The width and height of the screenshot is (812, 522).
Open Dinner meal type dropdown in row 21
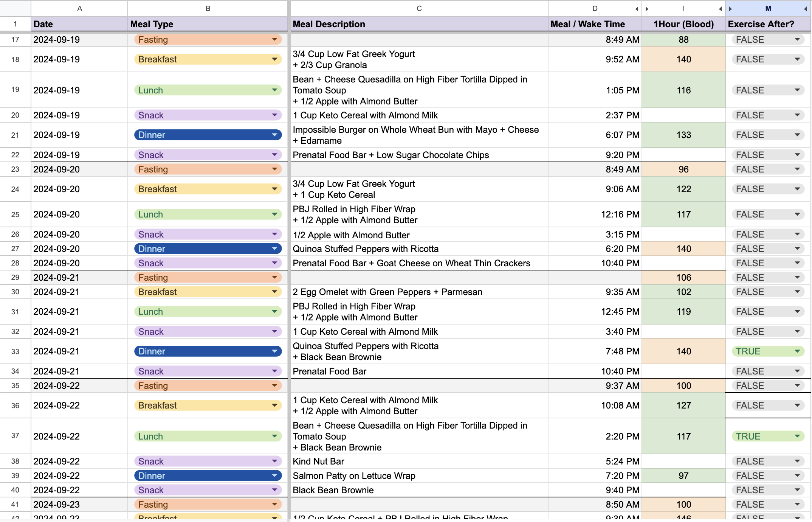274,135
